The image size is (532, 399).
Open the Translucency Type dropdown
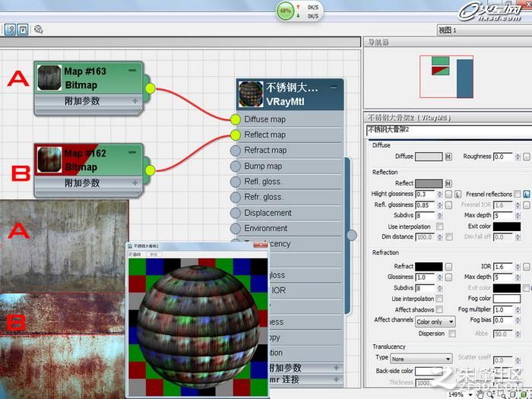click(421, 359)
